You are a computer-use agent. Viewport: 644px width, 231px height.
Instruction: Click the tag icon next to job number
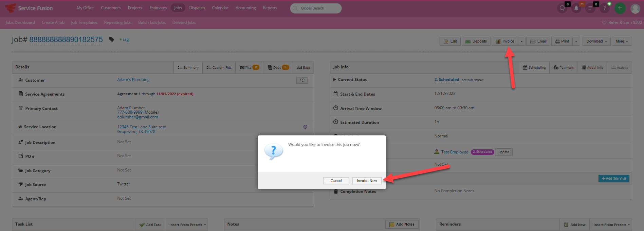(x=111, y=39)
